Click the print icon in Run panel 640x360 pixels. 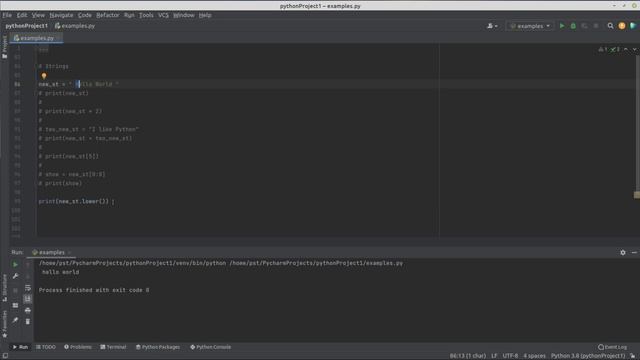pos(28,310)
